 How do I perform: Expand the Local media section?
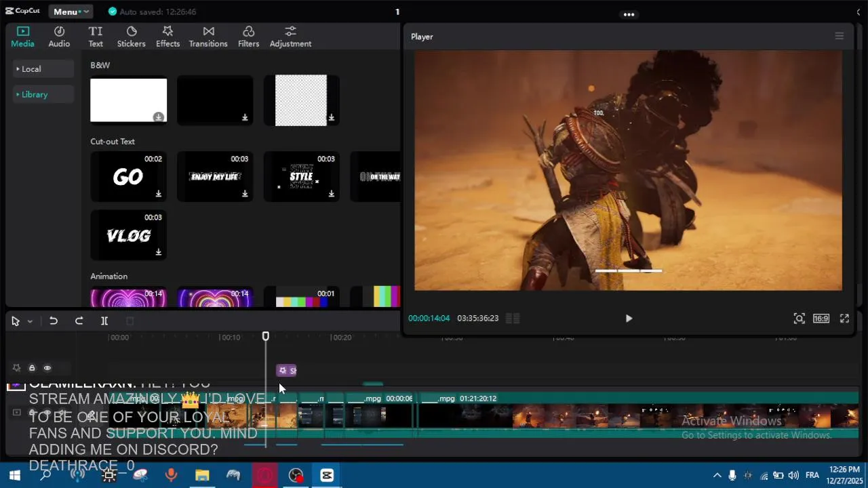tap(43, 69)
